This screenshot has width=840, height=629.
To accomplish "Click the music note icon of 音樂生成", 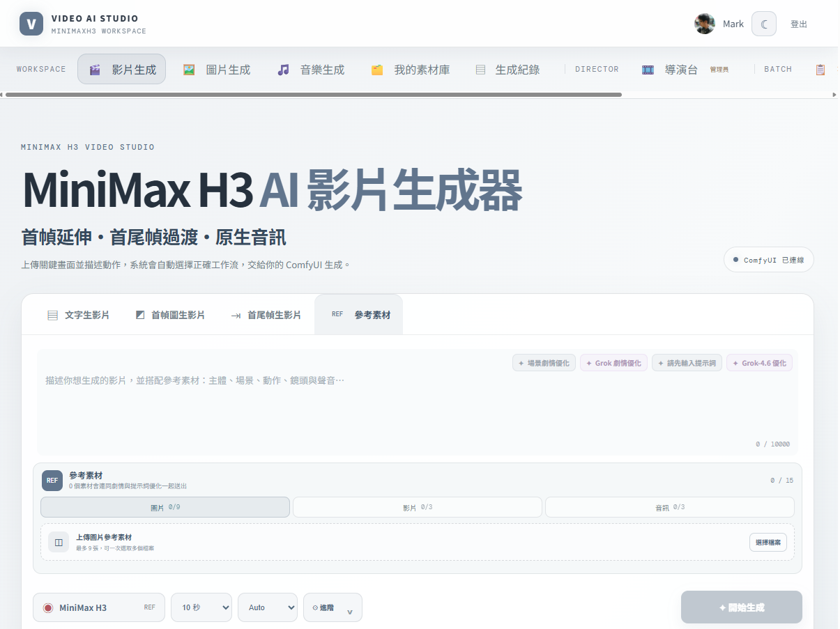I will 283,70.
